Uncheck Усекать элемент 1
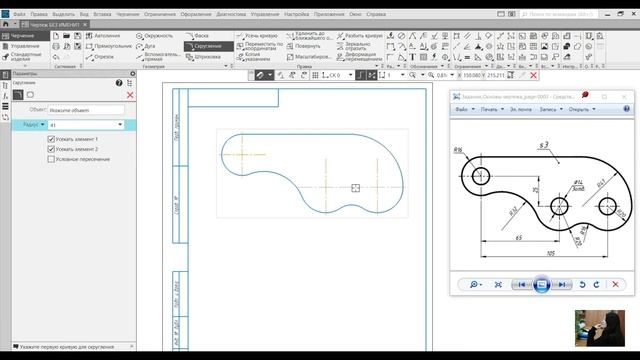The image size is (640, 360). coord(51,139)
